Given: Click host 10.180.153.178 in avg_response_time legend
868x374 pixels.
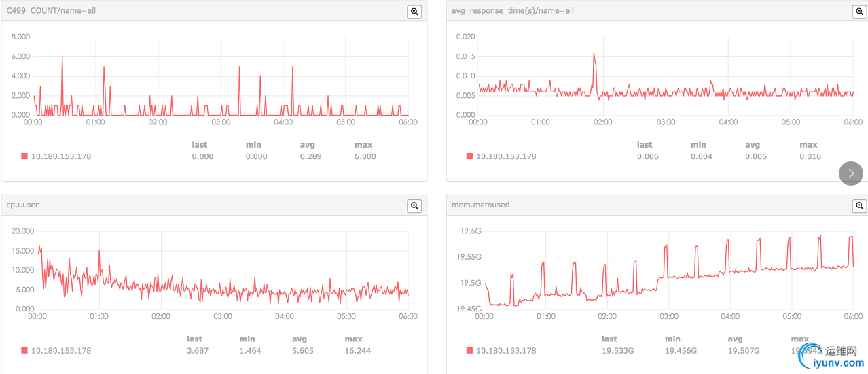Looking at the screenshot, I should point(506,156).
